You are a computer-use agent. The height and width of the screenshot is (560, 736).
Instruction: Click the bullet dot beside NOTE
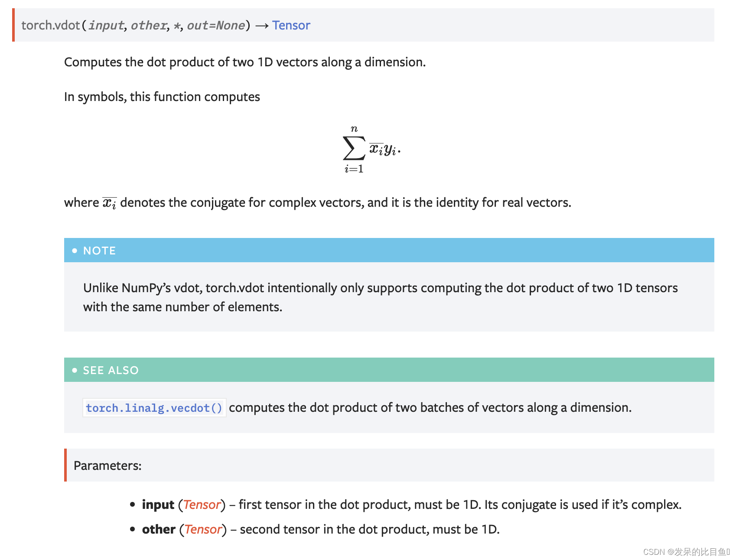click(x=75, y=251)
